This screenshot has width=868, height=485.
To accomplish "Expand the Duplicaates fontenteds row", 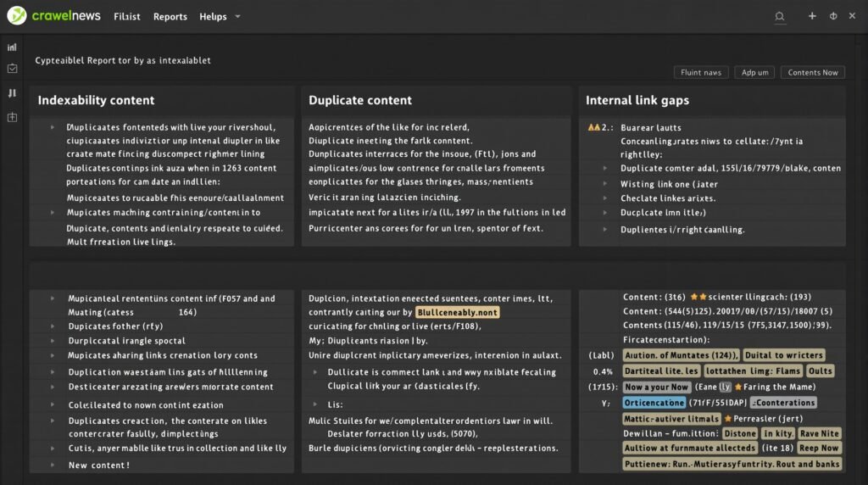I will (x=53, y=127).
